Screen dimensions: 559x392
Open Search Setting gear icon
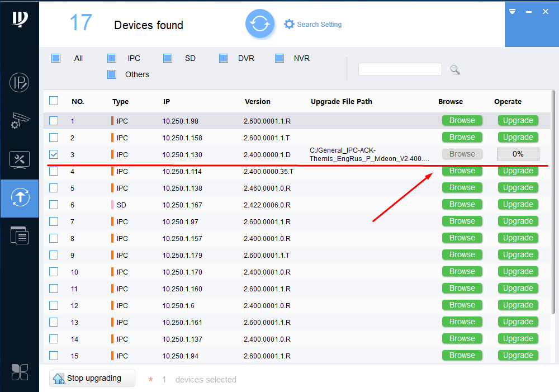click(x=289, y=24)
